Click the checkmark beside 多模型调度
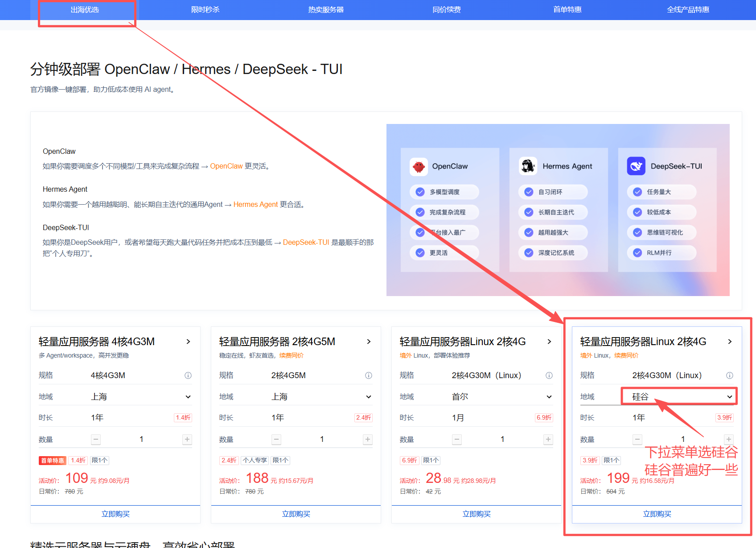The width and height of the screenshot is (756, 548). click(x=420, y=192)
